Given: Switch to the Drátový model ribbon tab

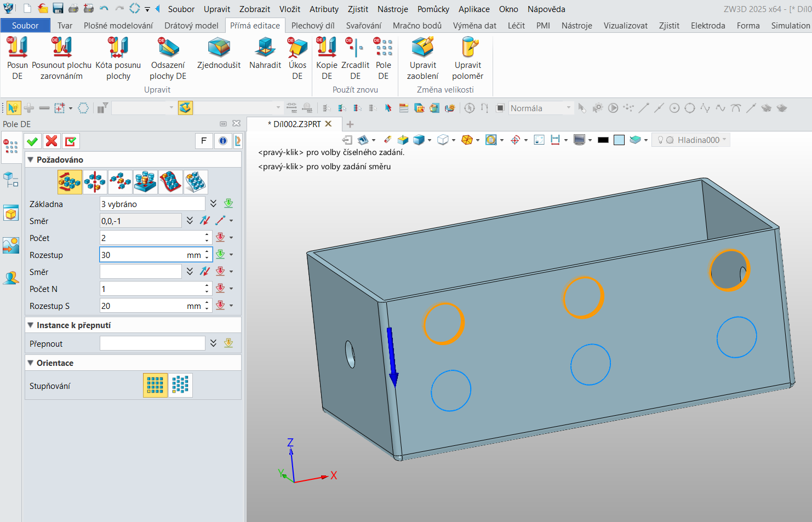Looking at the screenshot, I should (191, 26).
